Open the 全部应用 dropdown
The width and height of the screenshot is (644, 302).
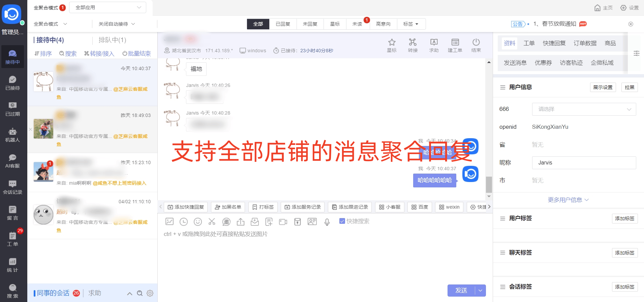pyautogui.click(x=108, y=7)
